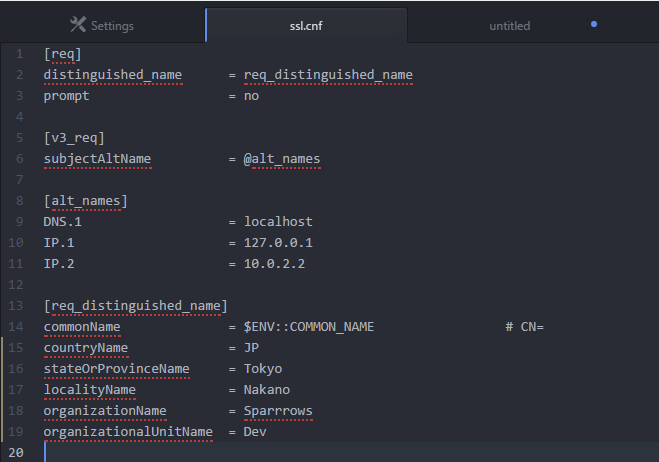
Task: Click the misspelled word Sparrrows
Action: click(278, 411)
